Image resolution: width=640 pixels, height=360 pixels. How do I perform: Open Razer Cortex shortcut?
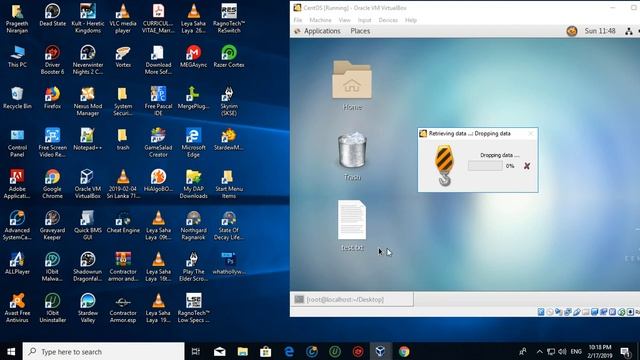pos(229,57)
